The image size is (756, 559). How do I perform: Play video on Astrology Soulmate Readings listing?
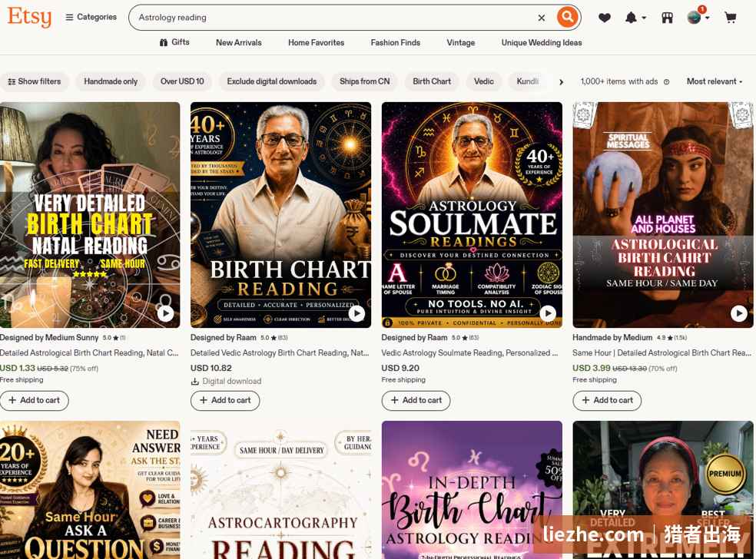pos(548,314)
